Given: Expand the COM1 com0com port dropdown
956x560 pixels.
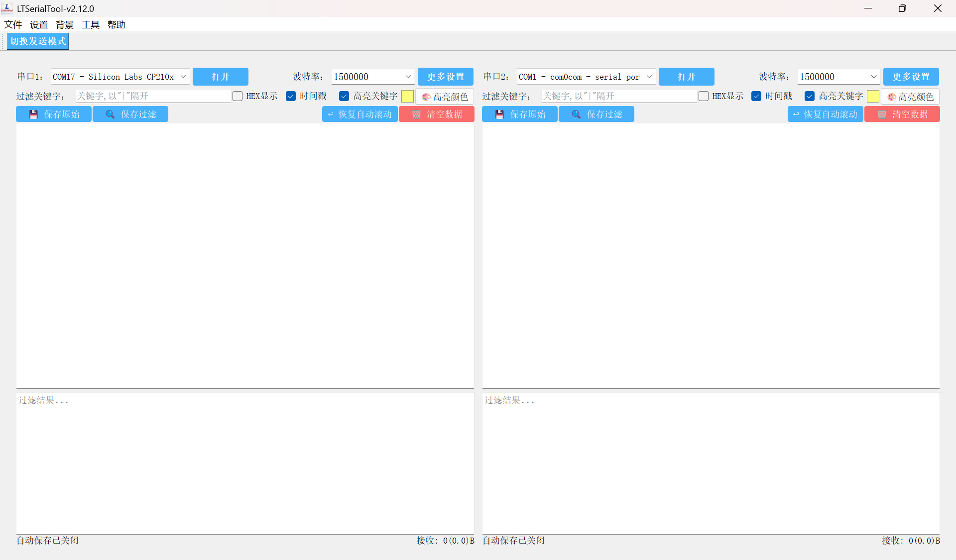Looking at the screenshot, I should tap(649, 77).
